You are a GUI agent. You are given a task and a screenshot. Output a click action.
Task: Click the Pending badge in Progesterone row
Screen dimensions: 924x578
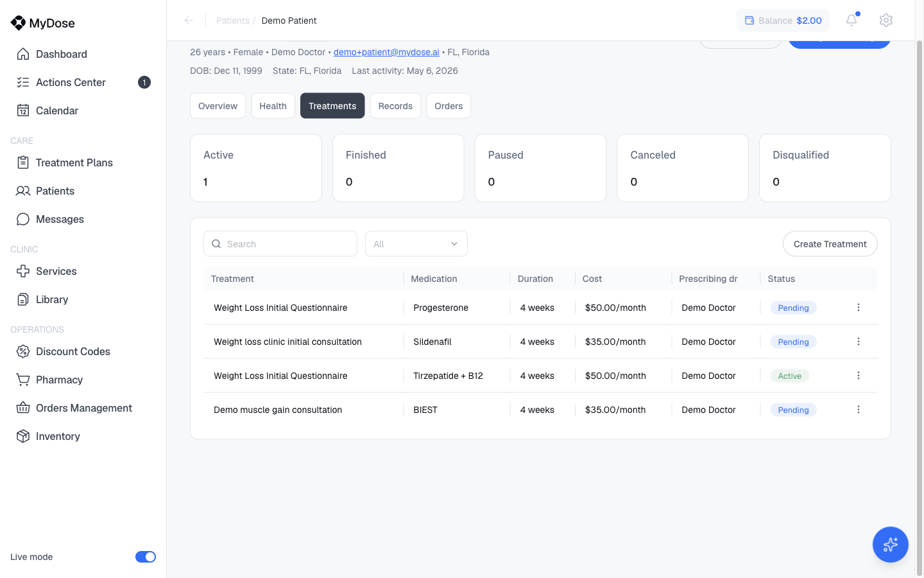(x=793, y=308)
